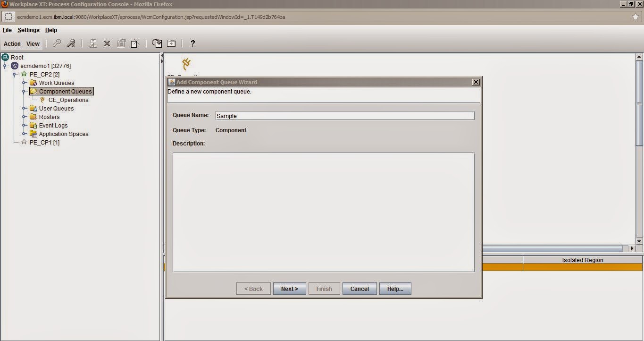Expand the Work Queues node
The height and width of the screenshot is (341, 644).
(24, 83)
